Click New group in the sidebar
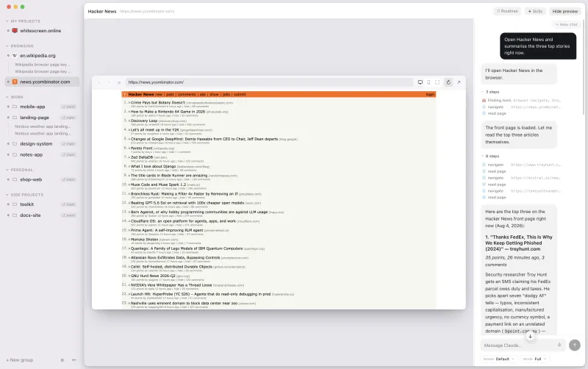The height and width of the screenshot is (369, 588). pos(20,360)
